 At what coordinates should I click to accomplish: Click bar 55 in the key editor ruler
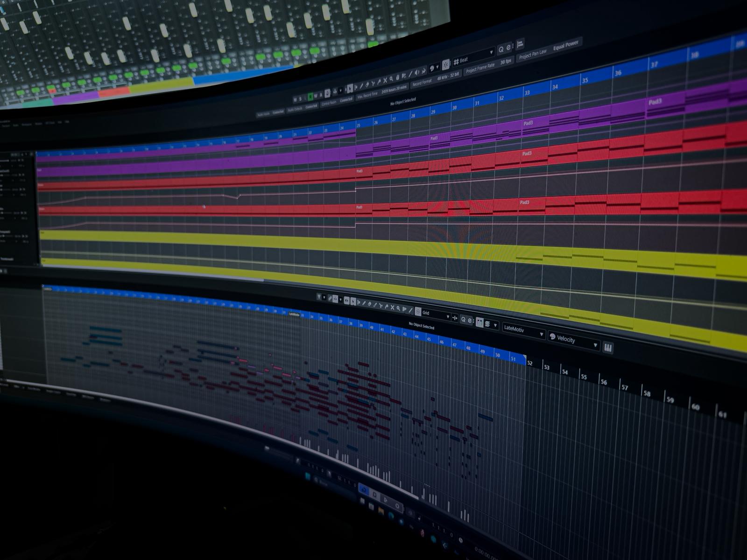[x=584, y=376]
